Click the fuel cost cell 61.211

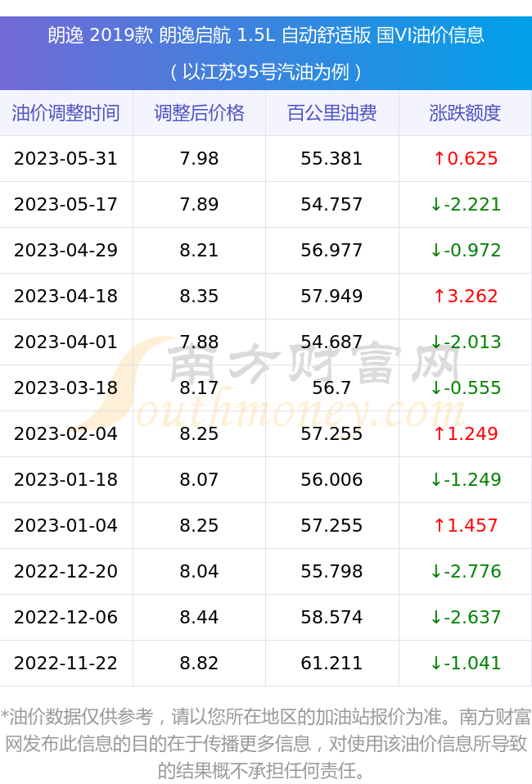coord(332,663)
